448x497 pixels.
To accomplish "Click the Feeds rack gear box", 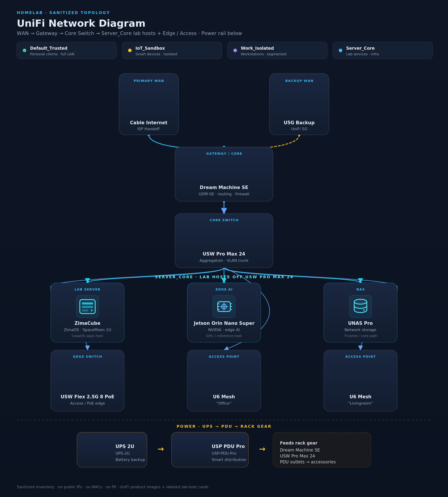I will 322,450.
